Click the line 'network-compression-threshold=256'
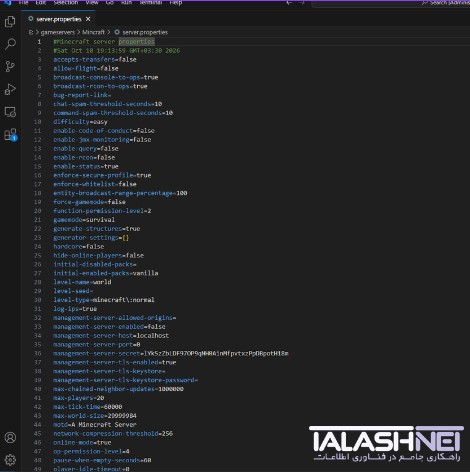The image size is (470, 472). tap(113, 434)
